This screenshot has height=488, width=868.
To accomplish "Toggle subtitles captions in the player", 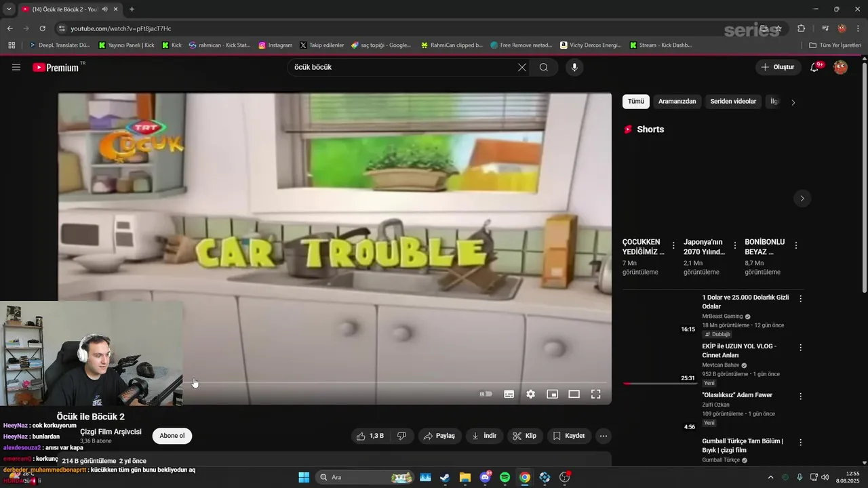I will point(509,394).
